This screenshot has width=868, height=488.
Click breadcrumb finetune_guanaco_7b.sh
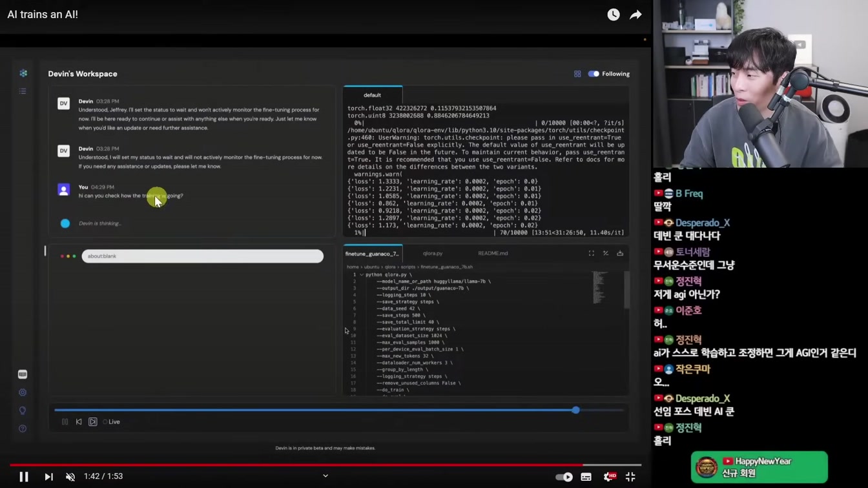tap(448, 267)
